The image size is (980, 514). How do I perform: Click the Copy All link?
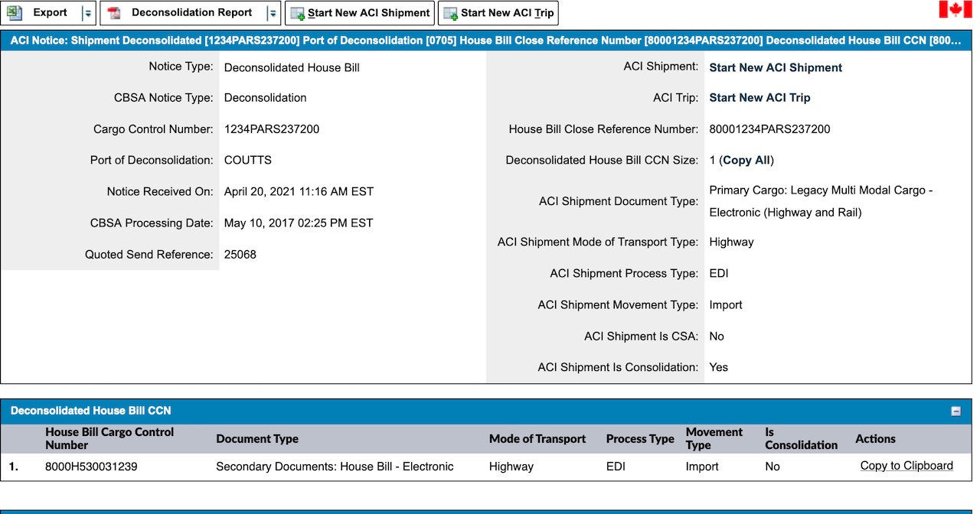[x=746, y=161]
